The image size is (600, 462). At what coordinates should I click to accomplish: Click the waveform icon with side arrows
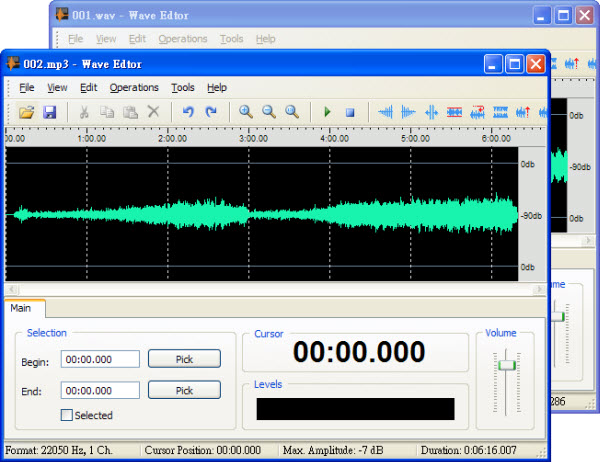[431, 112]
